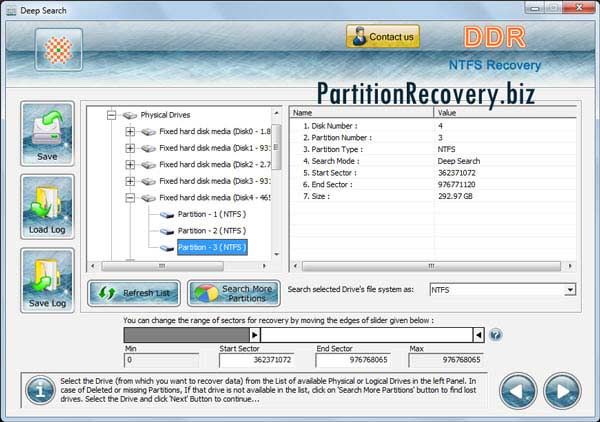This screenshot has width=600, height=422.
Task: Click the right slider handle arrow
Action: (x=479, y=335)
